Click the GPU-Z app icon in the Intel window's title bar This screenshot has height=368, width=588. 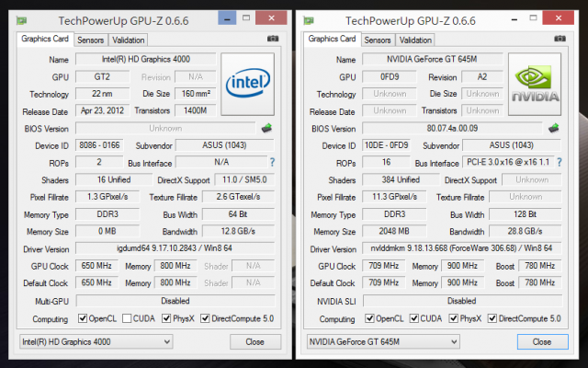[21, 20]
